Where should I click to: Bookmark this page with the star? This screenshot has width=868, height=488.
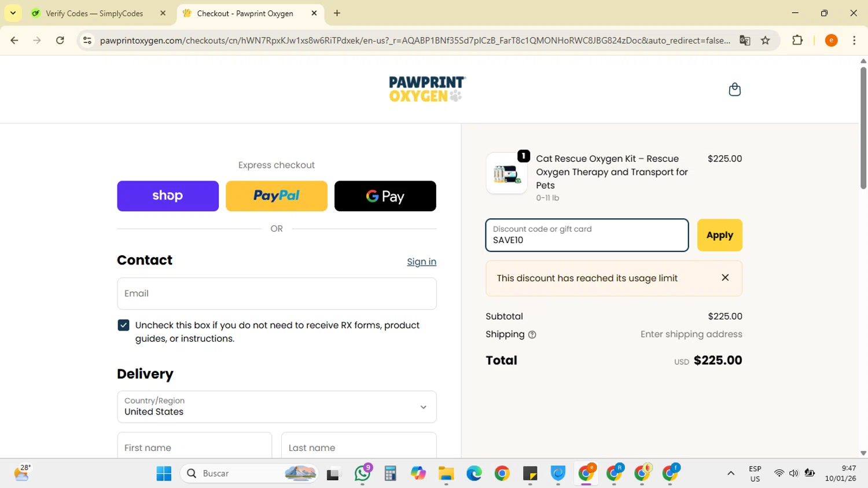tap(766, 41)
